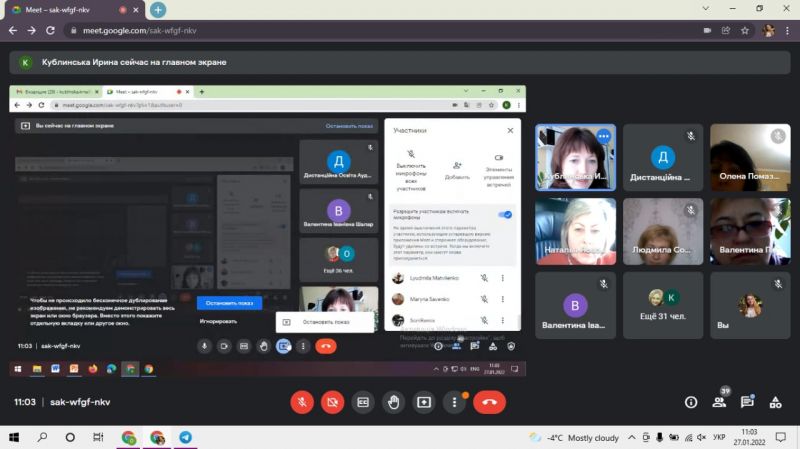Open volume icon in system tray

[x=702, y=437]
